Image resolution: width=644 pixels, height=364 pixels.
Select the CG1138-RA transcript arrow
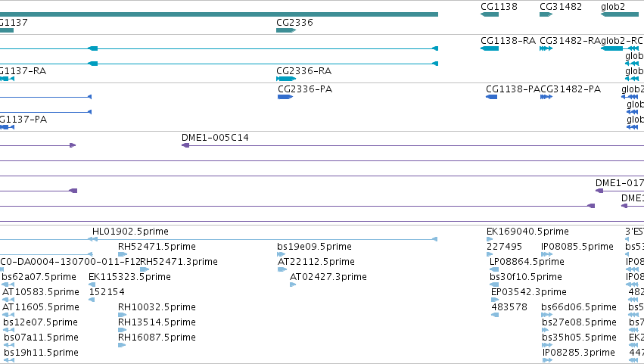(x=490, y=48)
